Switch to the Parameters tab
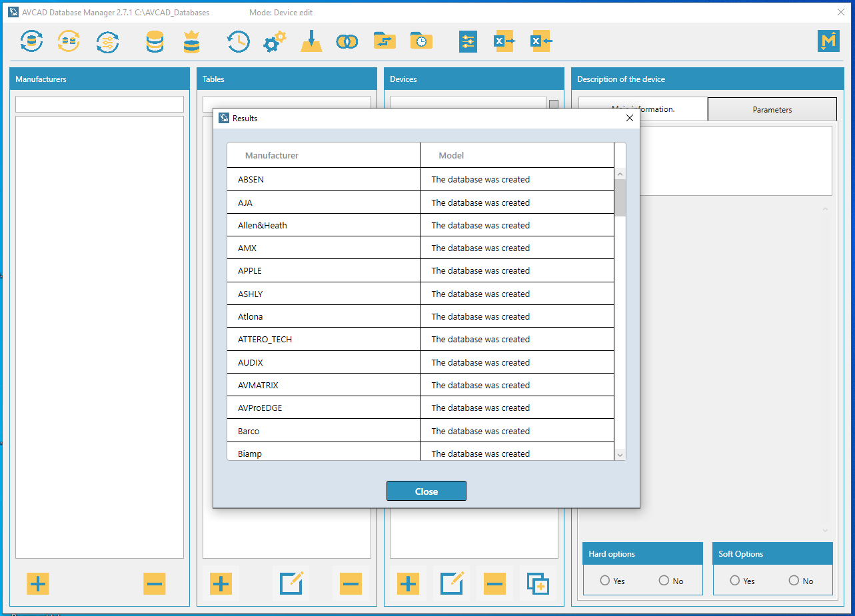Image resolution: width=855 pixels, height=616 pixels. pyautogui.click(x=772, y=109)
